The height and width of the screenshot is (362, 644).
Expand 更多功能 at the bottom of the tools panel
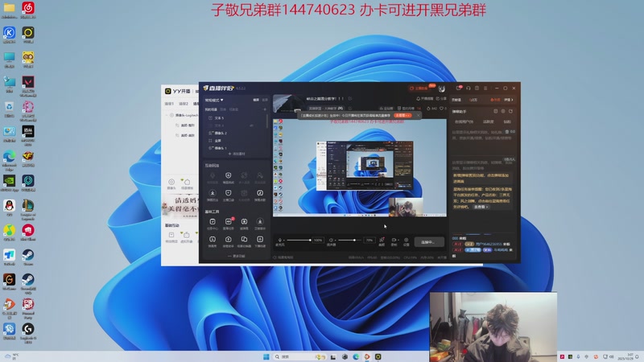point(236,256)
